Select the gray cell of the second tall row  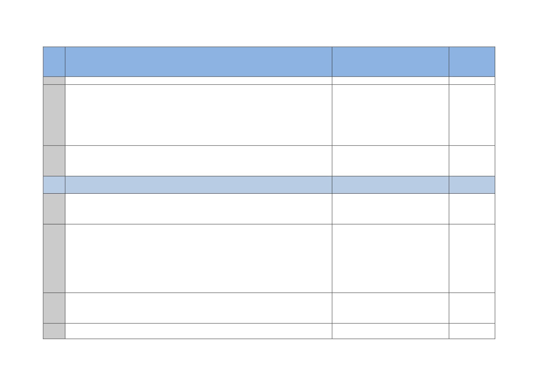(x=54, y=258)
